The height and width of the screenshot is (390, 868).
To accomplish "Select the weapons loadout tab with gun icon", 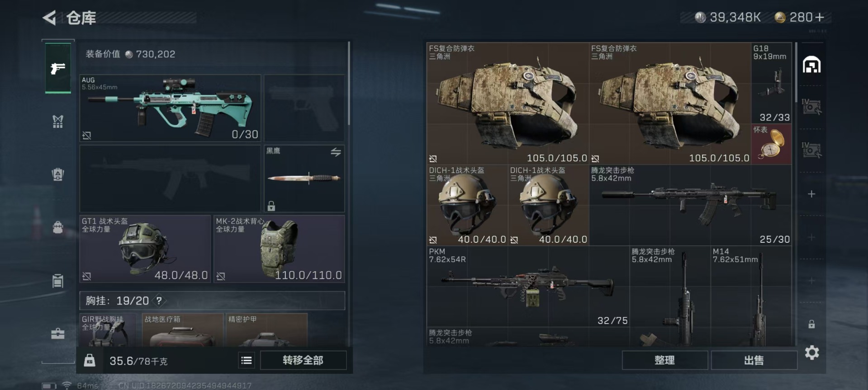I will [x=58, y=68].
